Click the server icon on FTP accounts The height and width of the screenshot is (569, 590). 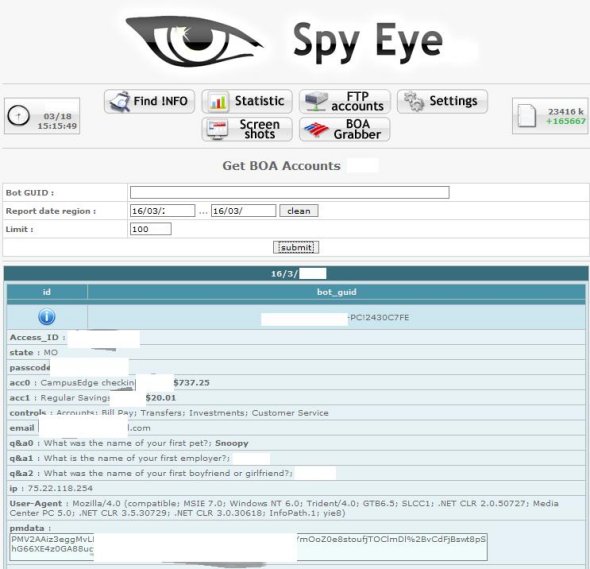316,101
